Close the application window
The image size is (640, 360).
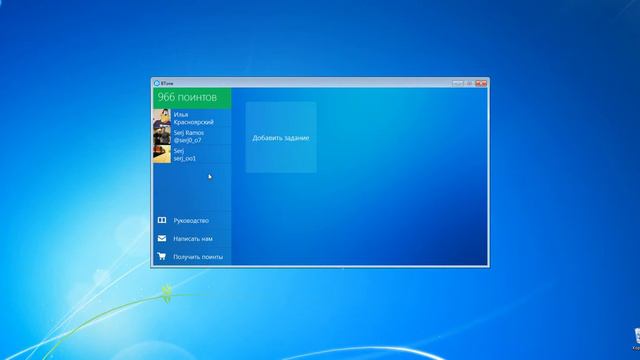[481, 83]
